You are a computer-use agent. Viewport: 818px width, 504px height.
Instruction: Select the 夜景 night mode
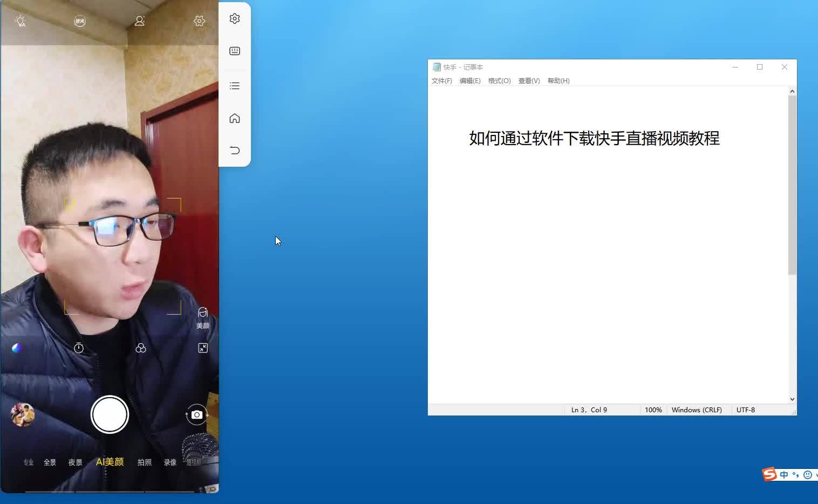(x=75, y=462)
